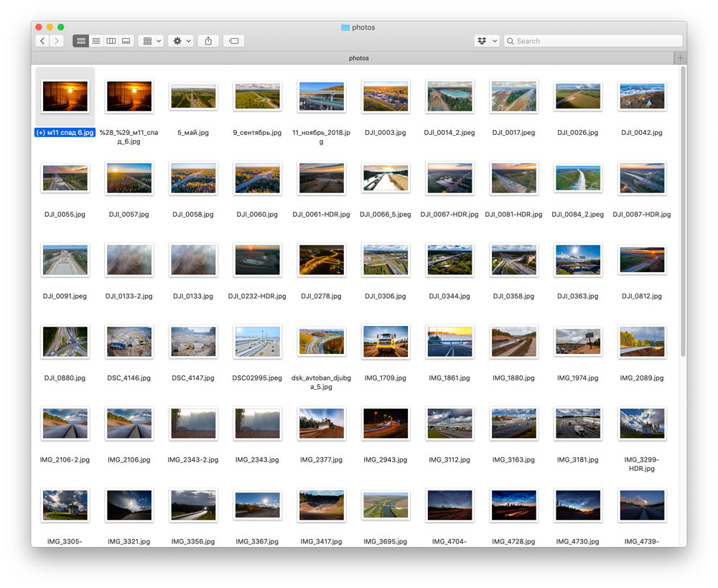Open the gear Action menu
This screenshot has width=718, height=588.
181,41
